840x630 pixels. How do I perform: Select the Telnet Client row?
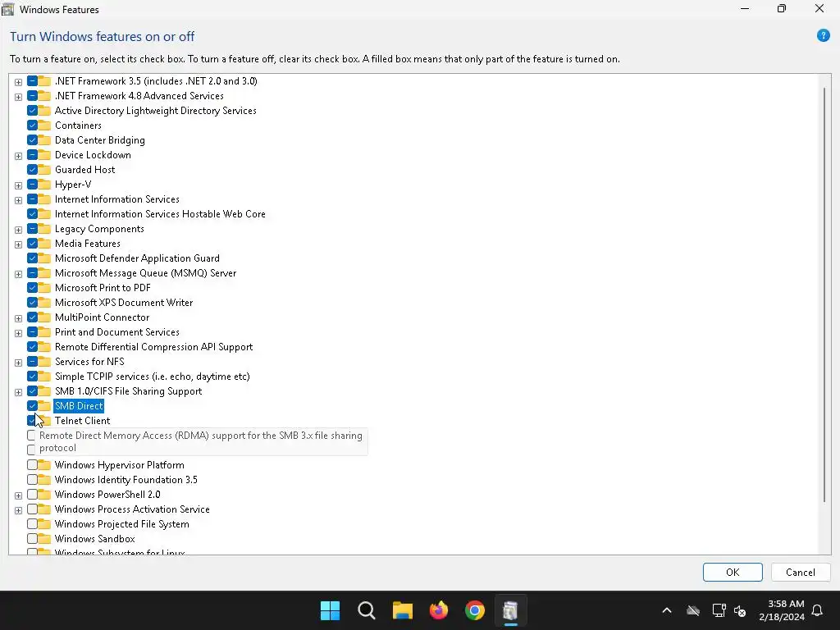(82, 421)
